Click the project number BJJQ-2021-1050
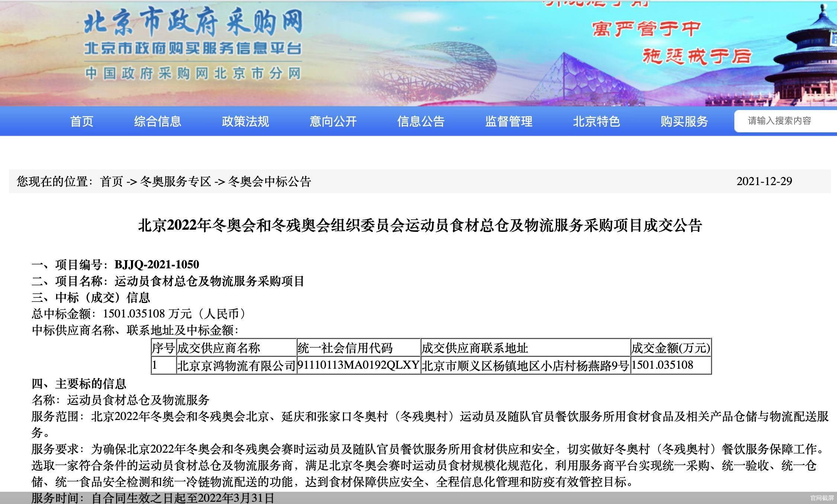 (157, 264)
